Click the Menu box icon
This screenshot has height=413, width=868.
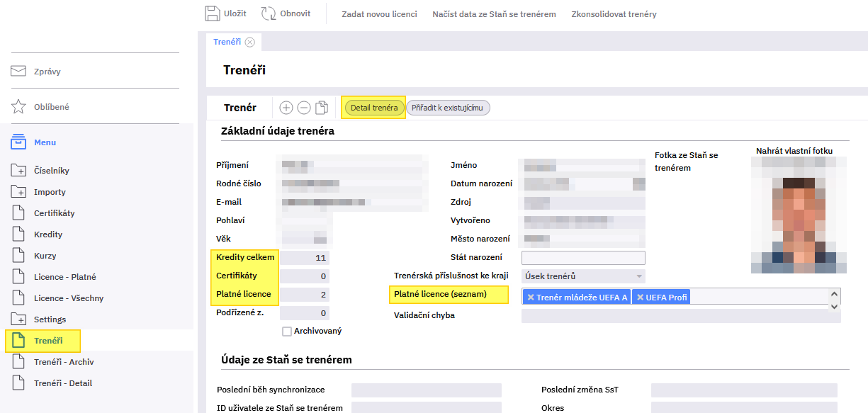[x=18, y=142]
